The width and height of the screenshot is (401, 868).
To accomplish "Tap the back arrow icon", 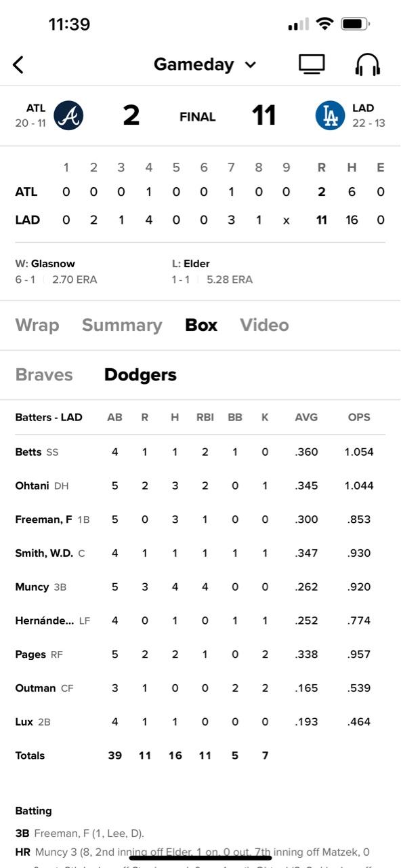I will coord(18,64).
